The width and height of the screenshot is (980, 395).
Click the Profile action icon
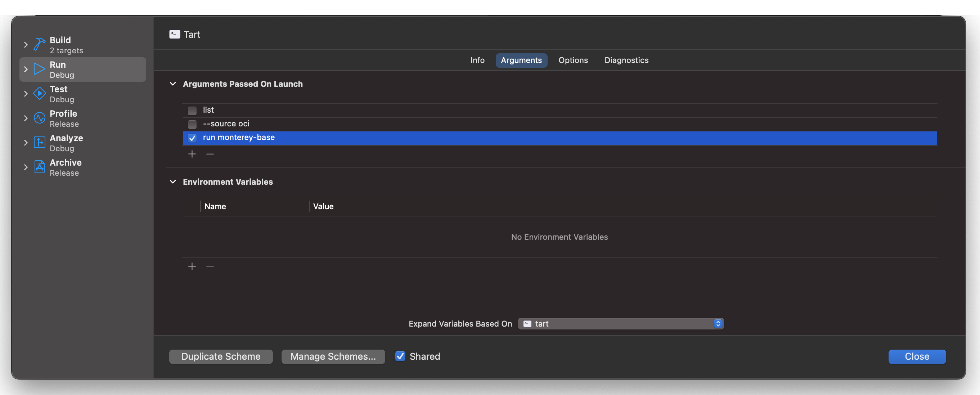point(39,118)
